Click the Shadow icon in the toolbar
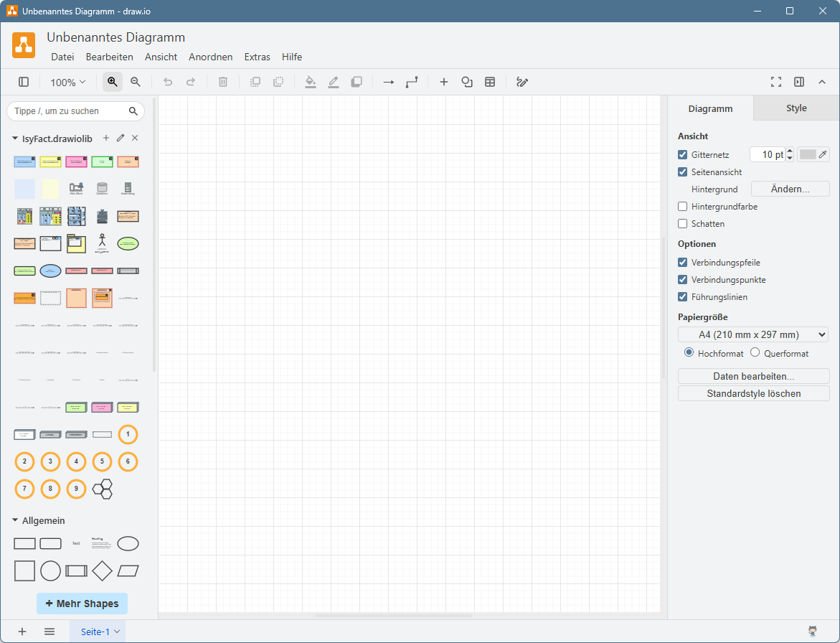 point(357,82)
